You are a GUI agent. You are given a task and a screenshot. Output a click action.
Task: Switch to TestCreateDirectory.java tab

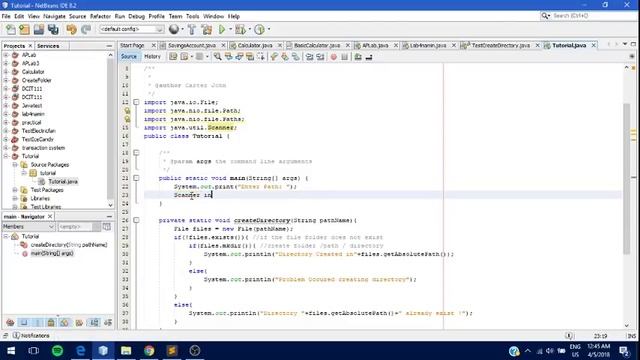[500, 45]
